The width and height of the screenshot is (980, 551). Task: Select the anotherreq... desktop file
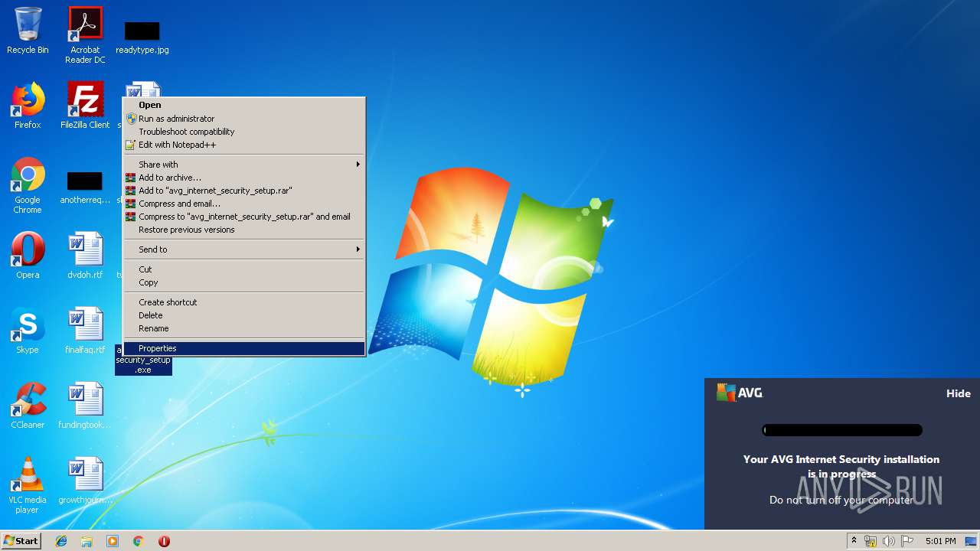coord(85,187)
